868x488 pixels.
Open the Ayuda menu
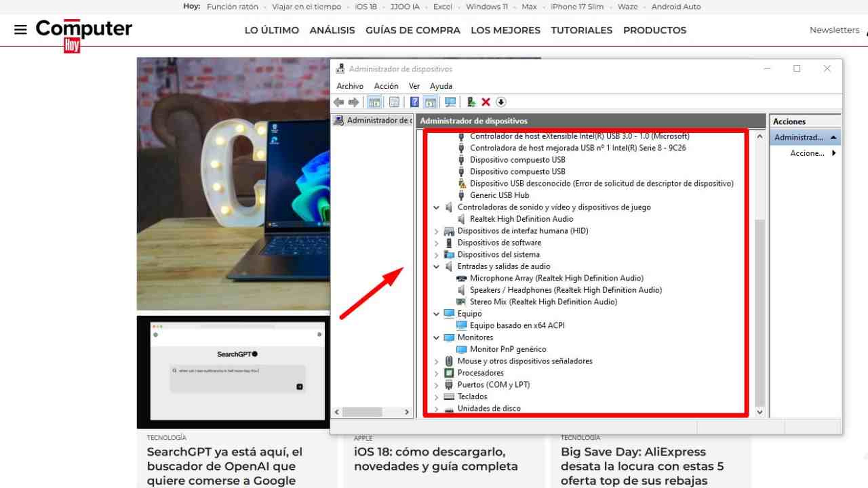point(441,86)
